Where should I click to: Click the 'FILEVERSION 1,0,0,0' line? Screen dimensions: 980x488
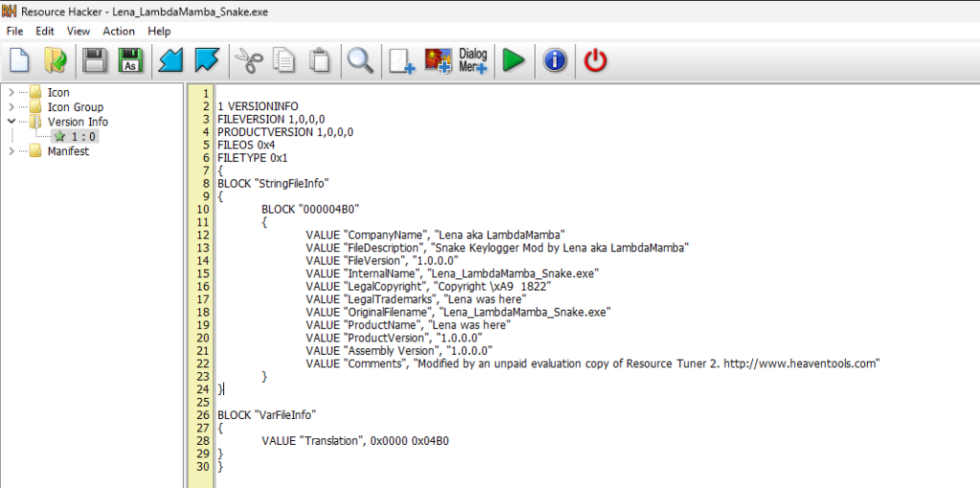(x=271, y=119)
